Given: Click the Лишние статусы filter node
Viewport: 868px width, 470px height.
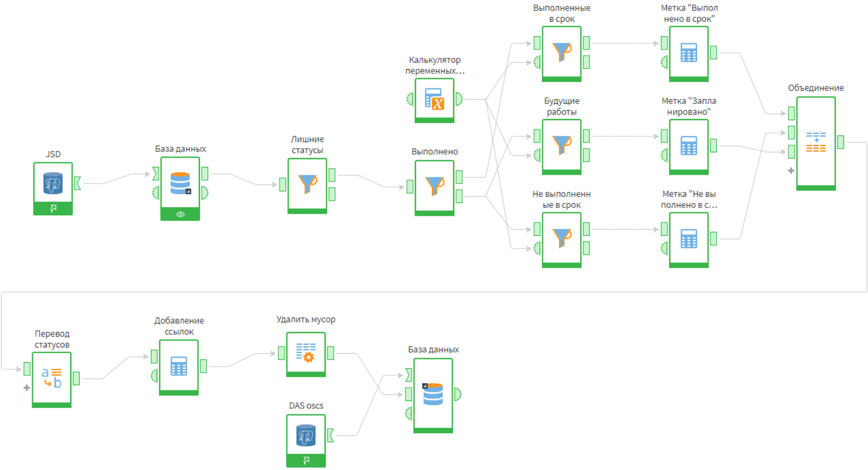Looking at the screenshot, I should [307, 186].
